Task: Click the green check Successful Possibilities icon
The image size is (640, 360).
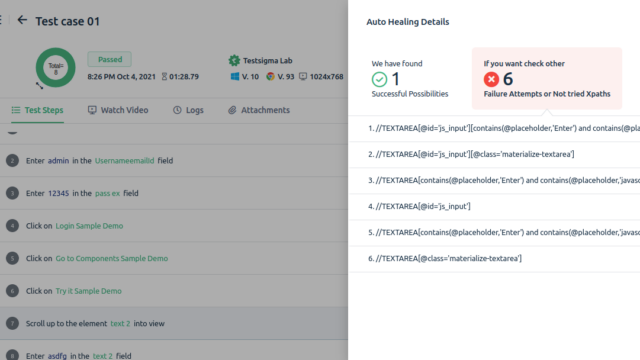Action: click(x=379, y=79)
